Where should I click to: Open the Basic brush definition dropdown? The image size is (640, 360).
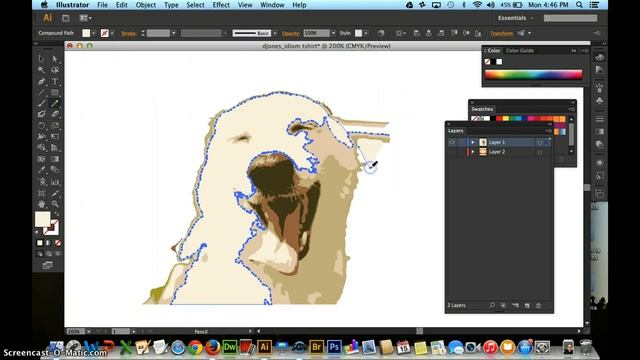pyautogui.click(x=275, y=33)
